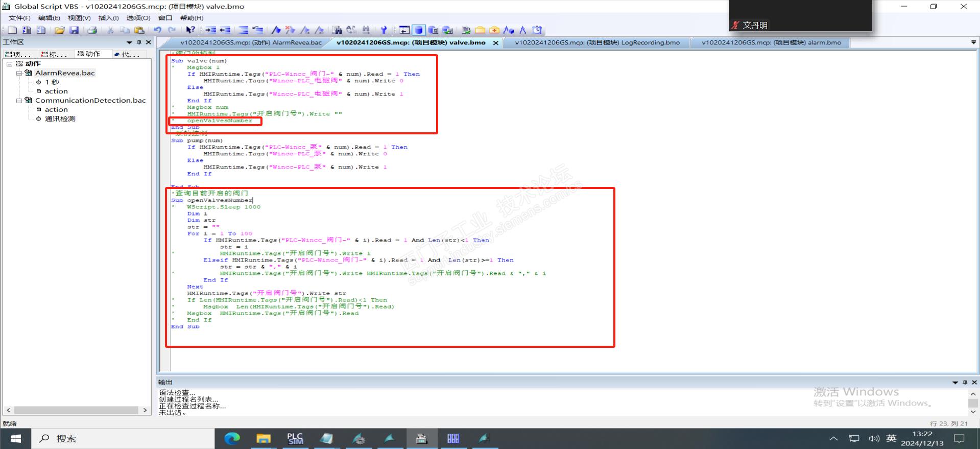The image size is (980, 449).
Task: Click the Indent lines toolbar icon
Action: pyautogui.click(x=210, y=30)
